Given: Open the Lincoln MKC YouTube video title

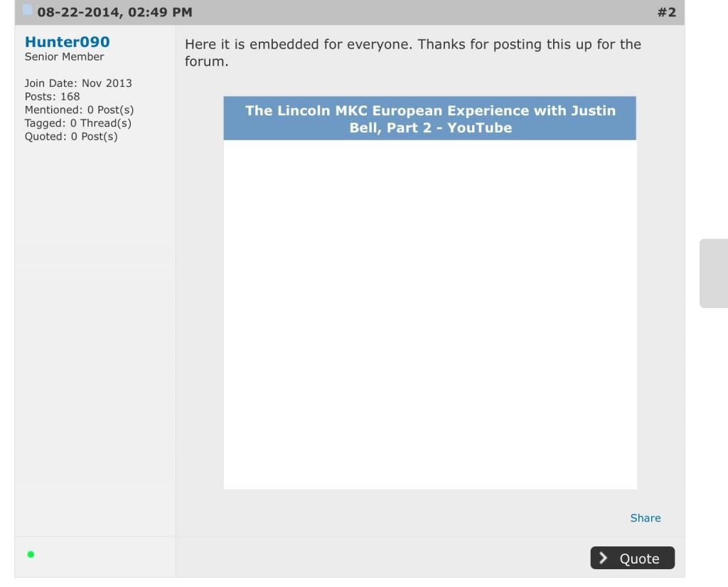Looking at the screenshot, I should click(430, 119).
